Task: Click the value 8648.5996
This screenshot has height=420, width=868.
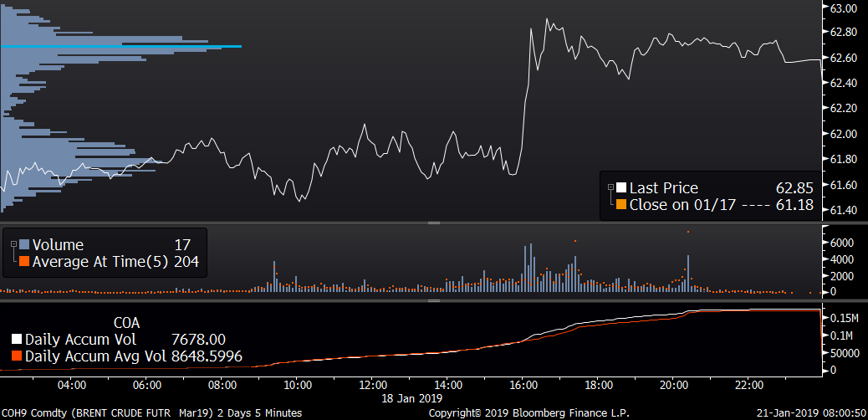Action: click(x=207, y=356)
